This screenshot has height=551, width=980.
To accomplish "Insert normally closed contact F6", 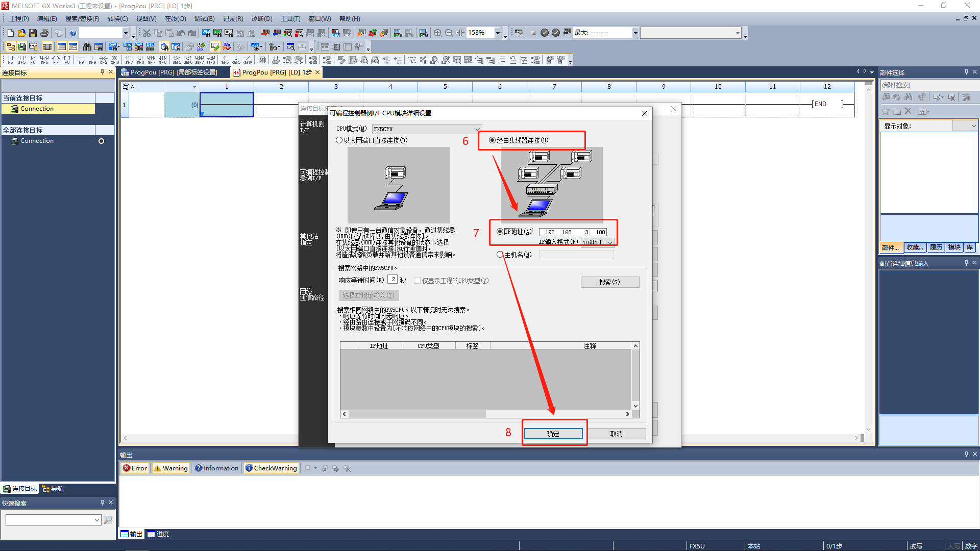I will point(33,60).
